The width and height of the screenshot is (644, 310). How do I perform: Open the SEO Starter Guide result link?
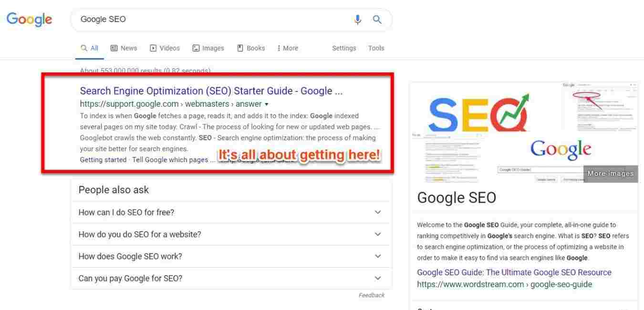(x=211, y=91)
